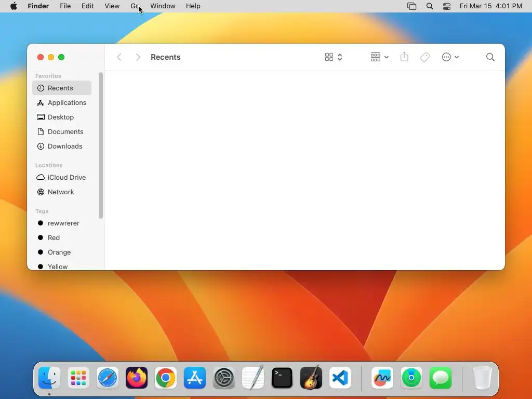Screen dimensions: 532x399
Task: Open Freeform from the Dock
Action: [x=382, y=378]
